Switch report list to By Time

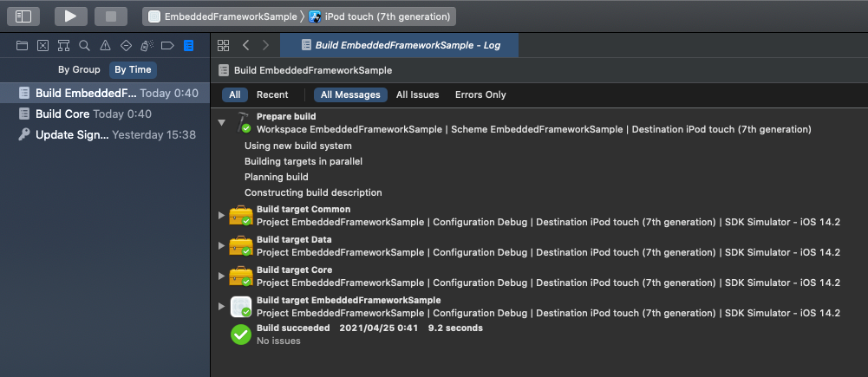(133, 69)
